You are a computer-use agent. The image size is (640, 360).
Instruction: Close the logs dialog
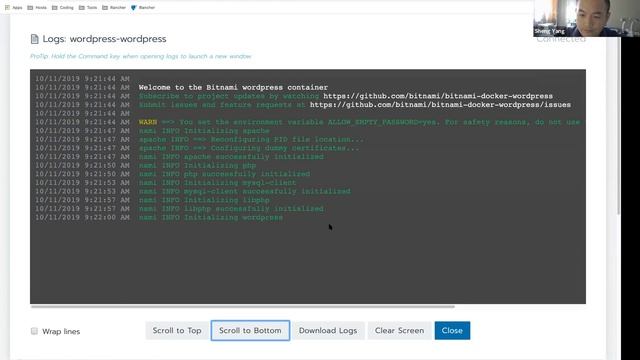pyautogui.click(x=452, y=331)
